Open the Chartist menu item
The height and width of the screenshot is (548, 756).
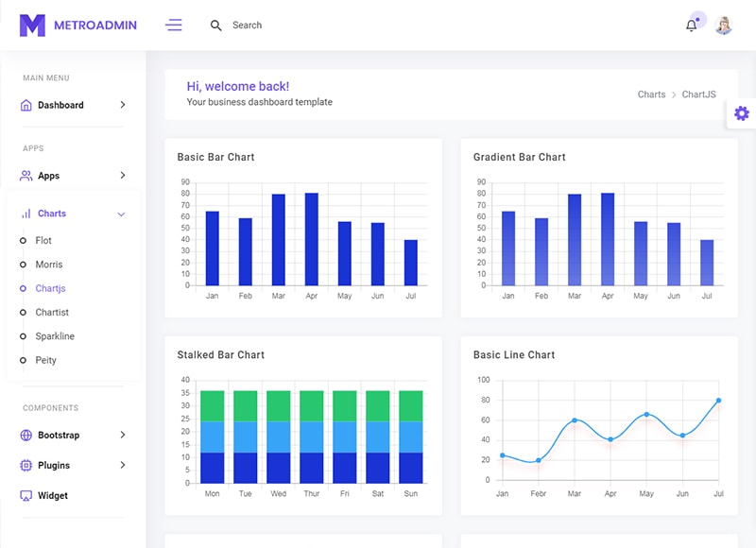(52, 313)
